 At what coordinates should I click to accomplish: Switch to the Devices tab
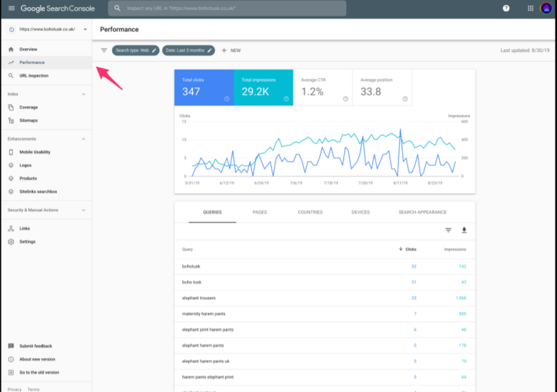(360, 212)
